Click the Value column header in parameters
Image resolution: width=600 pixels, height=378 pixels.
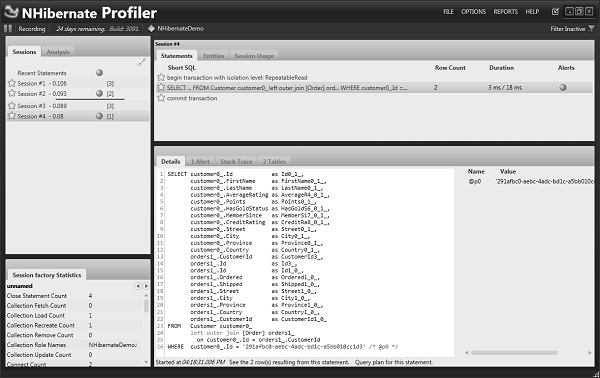click(x=508, y=171)
